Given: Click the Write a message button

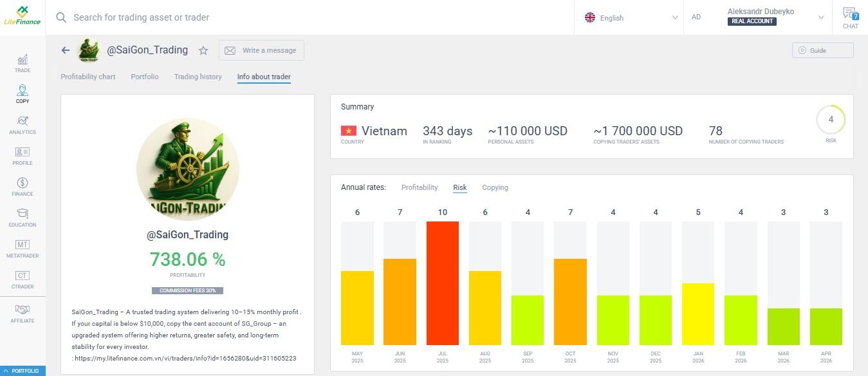Looking at the screenshot, I should click(x=261, y=50).
